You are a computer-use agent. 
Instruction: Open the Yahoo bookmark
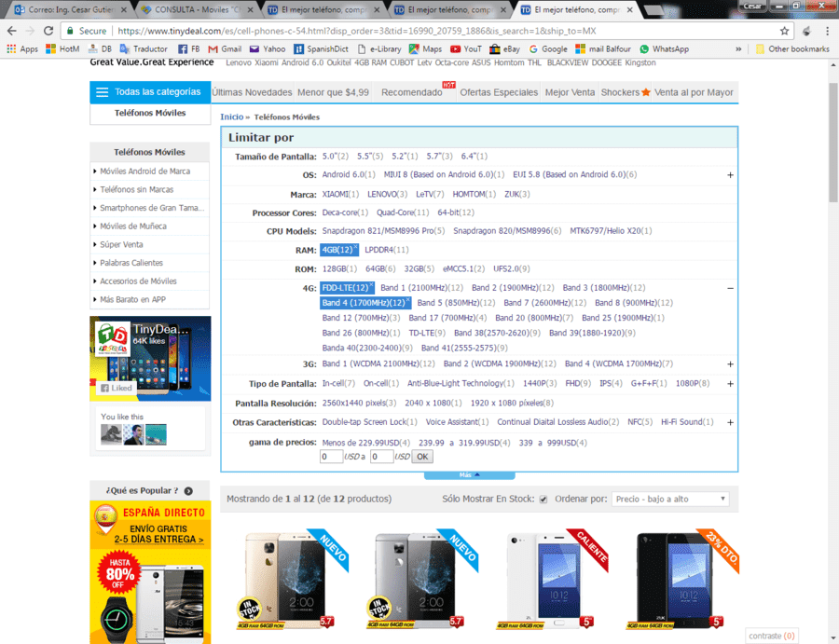[x=268, y=49]
